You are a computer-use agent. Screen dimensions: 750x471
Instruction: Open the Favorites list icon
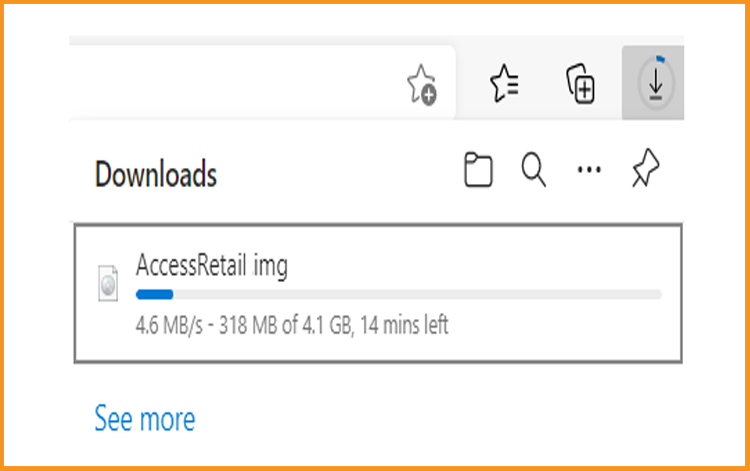click(x=505, y=83)
